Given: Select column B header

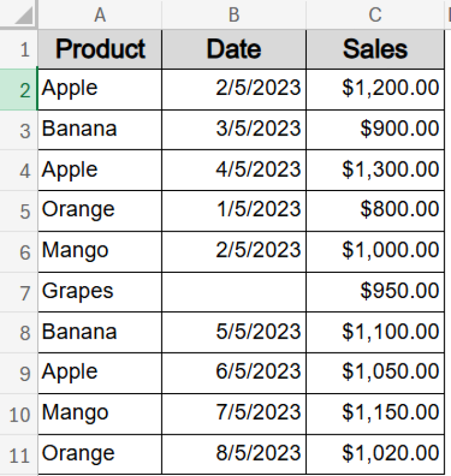Looking at the screenshot, I should coord(234,15).
